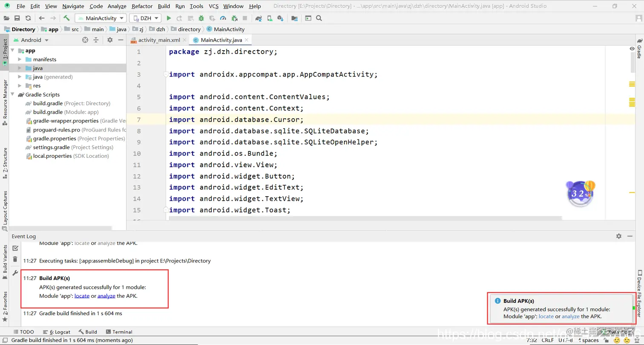
Task: Toggle the 1: Project side tool window
Action: pyautogui.click(x=5, y=52)
